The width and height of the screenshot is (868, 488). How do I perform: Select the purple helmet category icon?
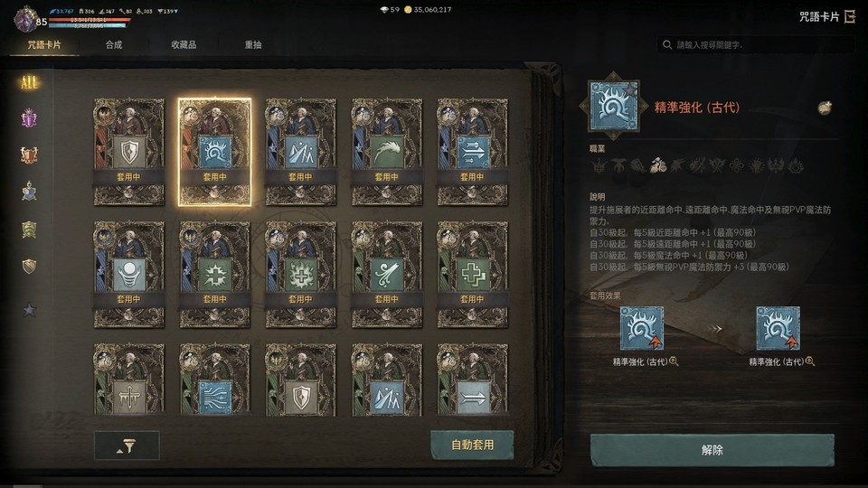(29, 118)
